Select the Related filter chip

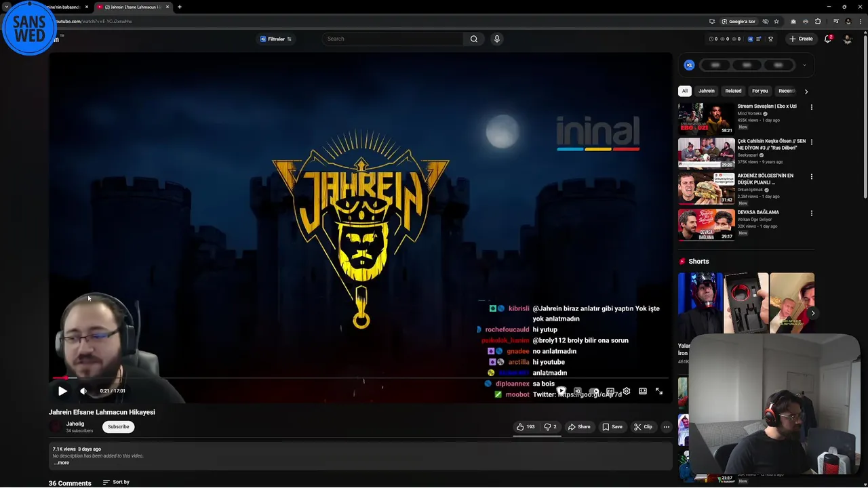[x=733, y=91]
